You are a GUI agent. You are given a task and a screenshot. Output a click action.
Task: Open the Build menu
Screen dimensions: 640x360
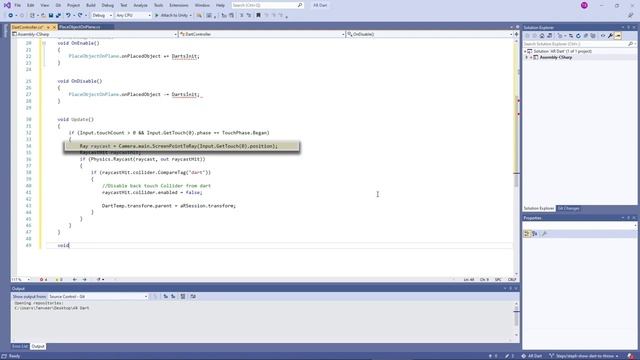point(91,5)
